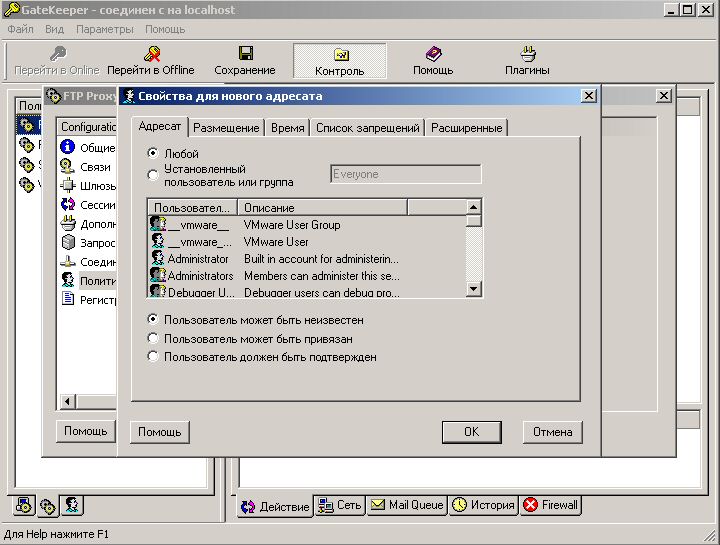
Task: Click the Отмена button
Action: [x=552, y=432]
